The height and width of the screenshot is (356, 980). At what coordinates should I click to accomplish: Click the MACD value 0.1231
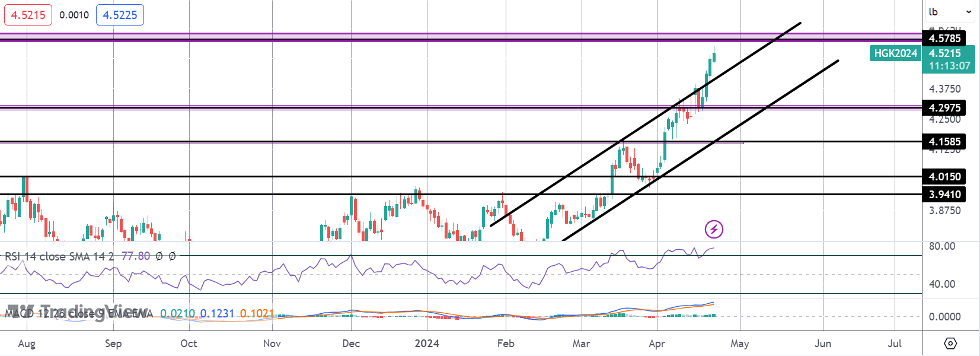[x=217, y=313]
